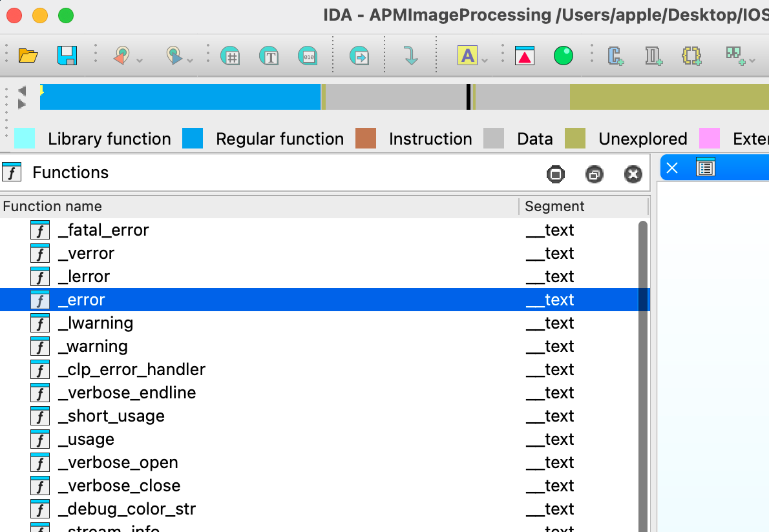Image resolution: width=769 pixels, height=532 pixels.
Task: Click the Library function cyan legend swatch
Action: (25, 138)
